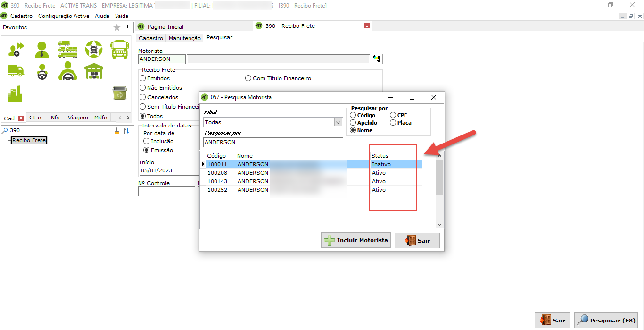Search by Apelido radio option
Screen dimensions: 644x330
(x=353, y=123)
